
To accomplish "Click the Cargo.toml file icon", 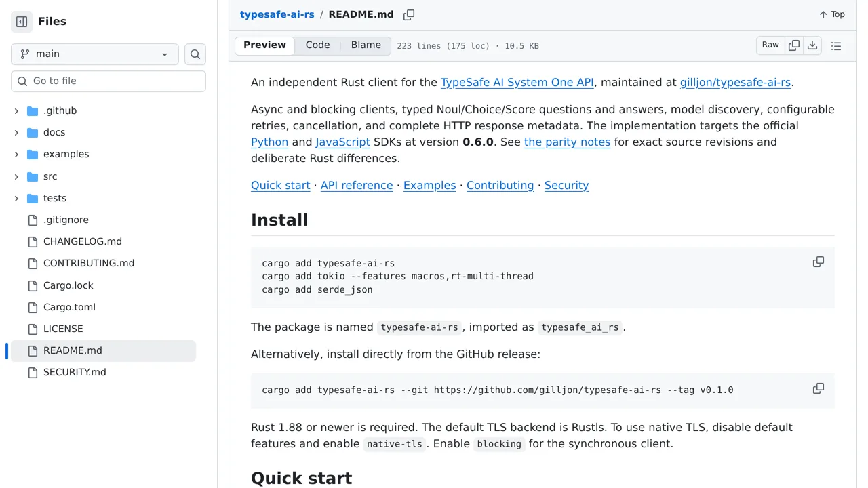I will pyautogui.click(x=33, y=308).
